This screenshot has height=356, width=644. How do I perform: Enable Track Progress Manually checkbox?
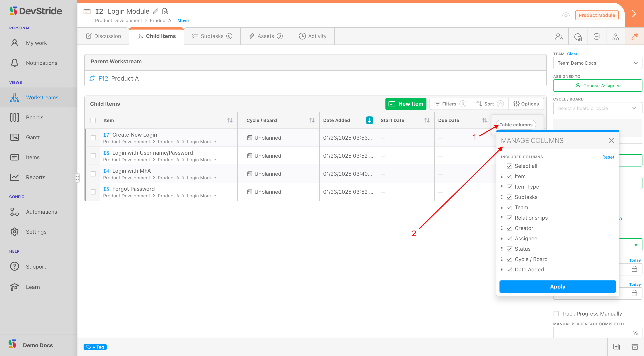click(556, 314)
